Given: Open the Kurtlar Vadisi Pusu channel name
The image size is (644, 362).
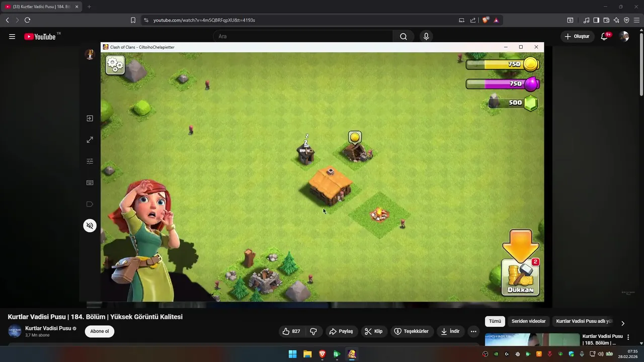Looking at the screenshot, I should point(48,328).
